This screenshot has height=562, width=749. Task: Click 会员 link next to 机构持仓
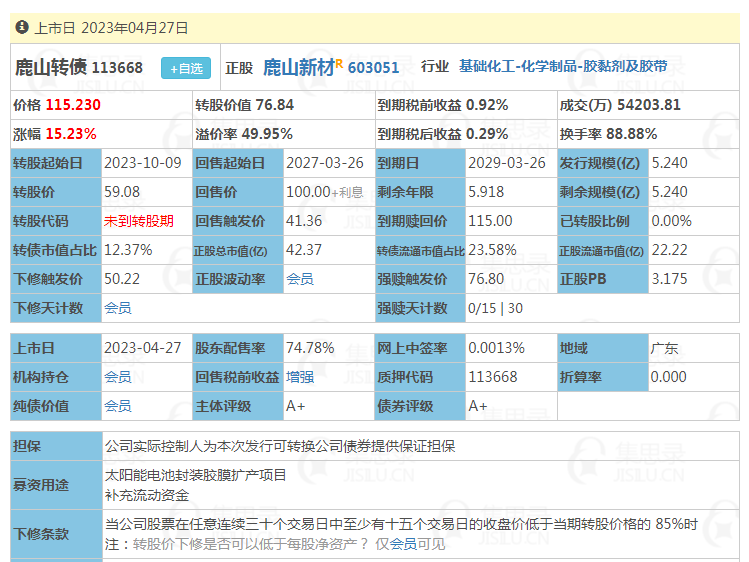coord(118,377)
